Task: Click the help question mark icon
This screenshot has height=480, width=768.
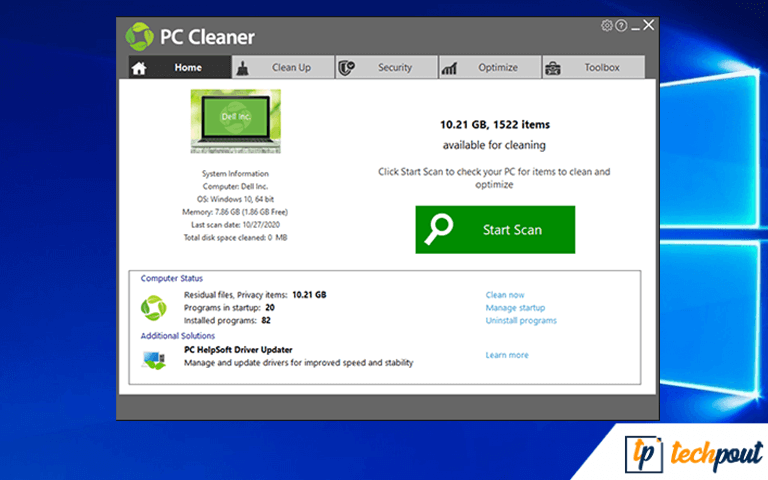Action: click(x=620, y=25)
